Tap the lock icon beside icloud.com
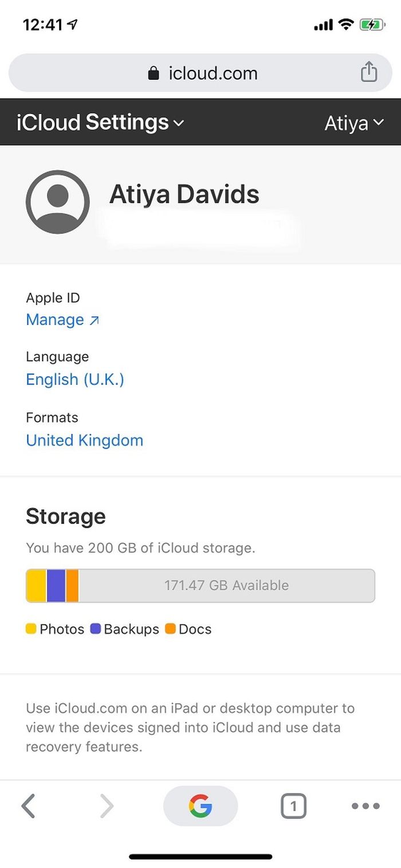 [x=153, y=73]
